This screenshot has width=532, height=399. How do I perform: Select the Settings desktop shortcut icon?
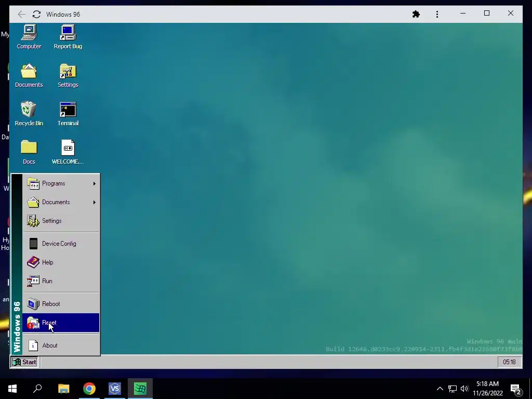point(68,75)
